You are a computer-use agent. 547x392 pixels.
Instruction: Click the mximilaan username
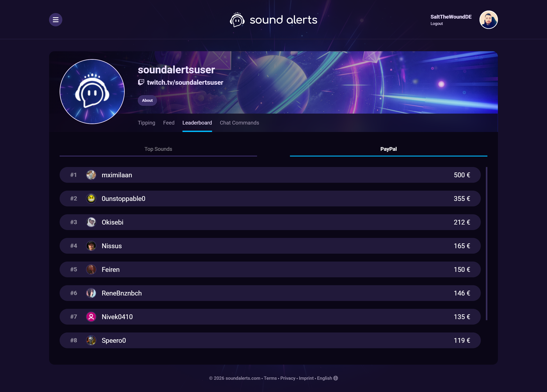coord(117,175)
